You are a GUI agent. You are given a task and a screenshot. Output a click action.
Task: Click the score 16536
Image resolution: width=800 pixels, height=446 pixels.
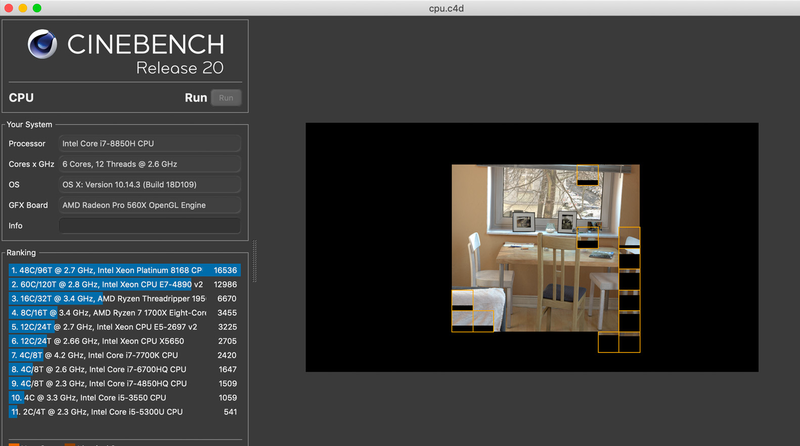click(226, 270)
